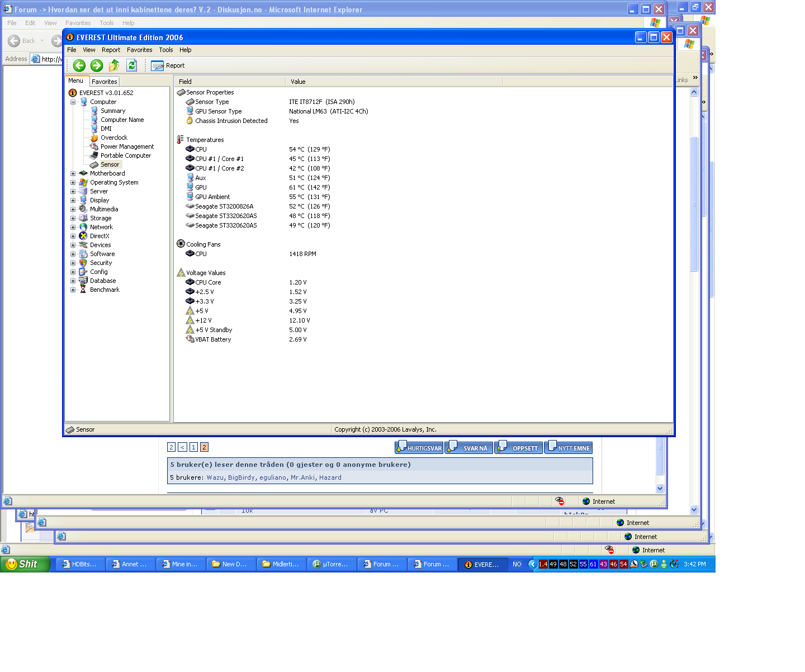Expand the Operating System tree node
Screen dimensions: 805x672
pos(73,182)
